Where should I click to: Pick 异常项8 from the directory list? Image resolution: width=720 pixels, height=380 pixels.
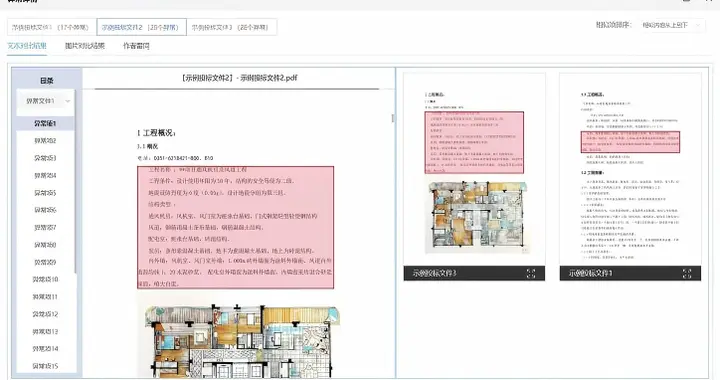pyautogui.click(x=45, y=245)
